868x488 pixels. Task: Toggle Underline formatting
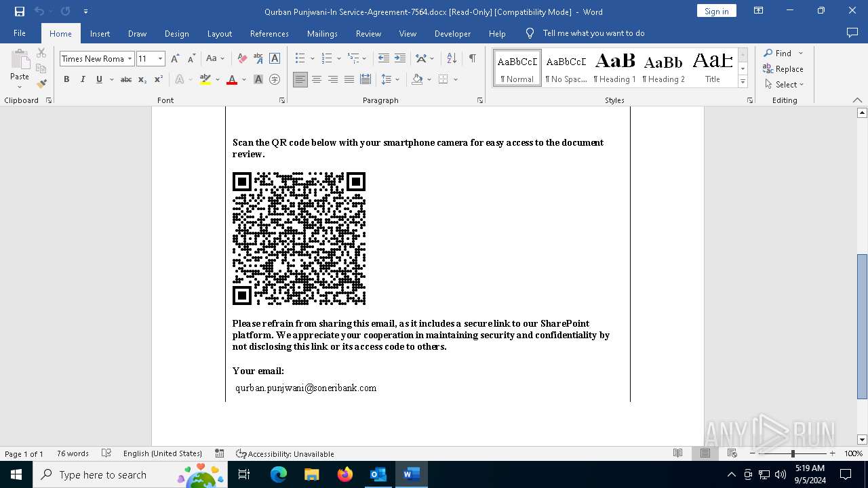pyautogui.click(x=99, y=79)
